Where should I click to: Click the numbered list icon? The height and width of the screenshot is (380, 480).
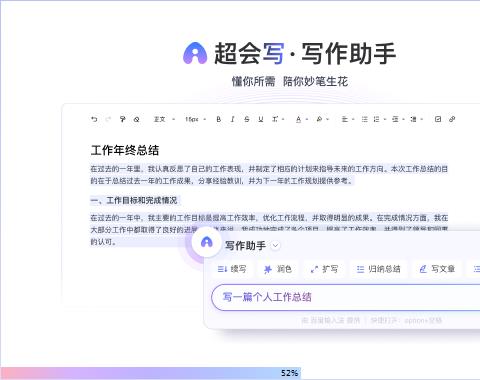tap(377, 119)
